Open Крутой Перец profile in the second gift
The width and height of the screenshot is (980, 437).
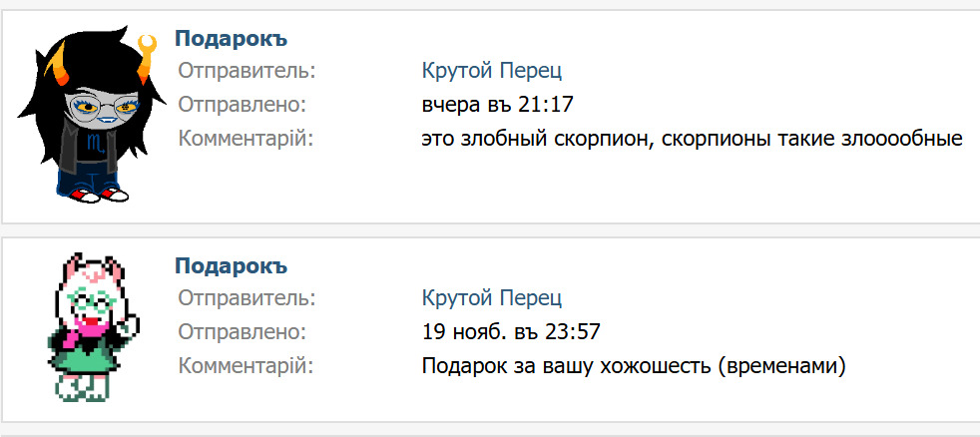tap(492, 297)
